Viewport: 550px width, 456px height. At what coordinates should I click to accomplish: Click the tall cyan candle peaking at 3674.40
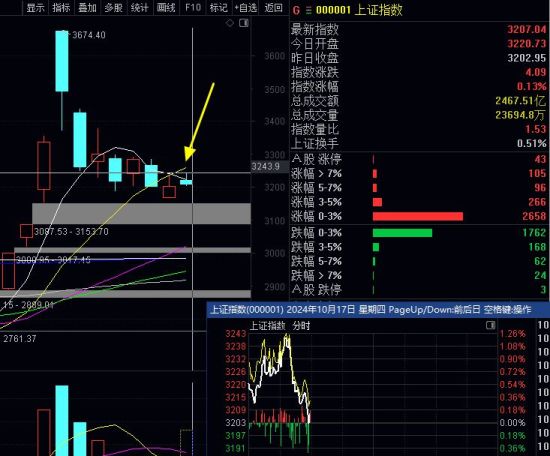pos(62,61)
